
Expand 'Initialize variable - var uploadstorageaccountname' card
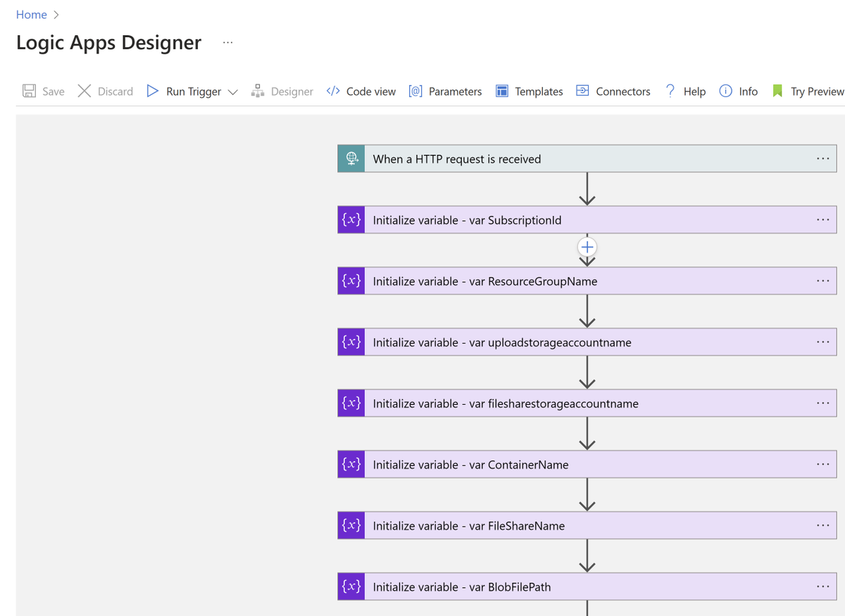tap(587, 342)
